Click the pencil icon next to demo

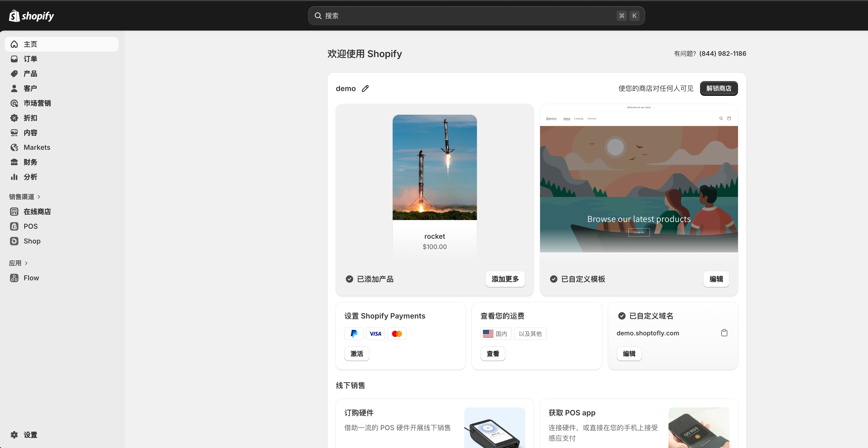[x=365, y=88]
